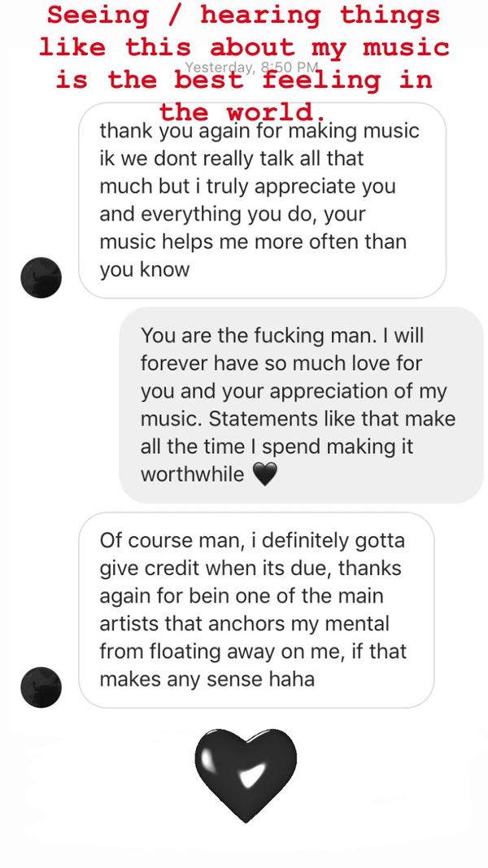Tap the small black heart emoji after 'worthwhile'
The image size is (488, 868).
(x=266, y=474)
